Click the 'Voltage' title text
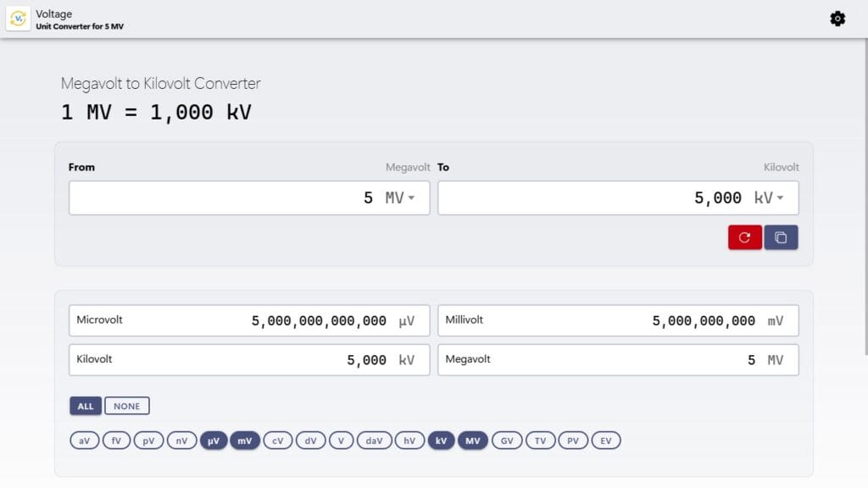Viewport: 868px width, 488px height. tap(53, 14)
